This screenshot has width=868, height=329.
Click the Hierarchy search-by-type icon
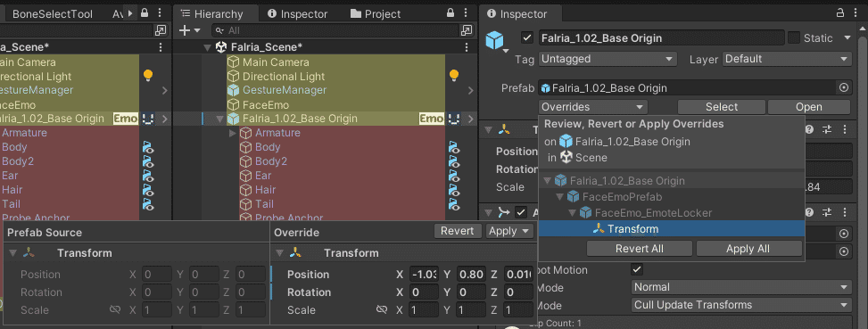coord(467,30)
